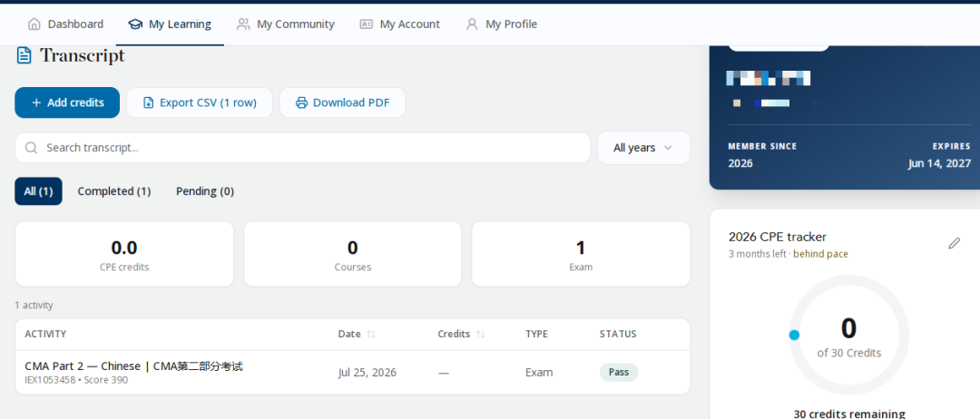
Task: Open the My Community nav item
Action: [x=286, y=24]
